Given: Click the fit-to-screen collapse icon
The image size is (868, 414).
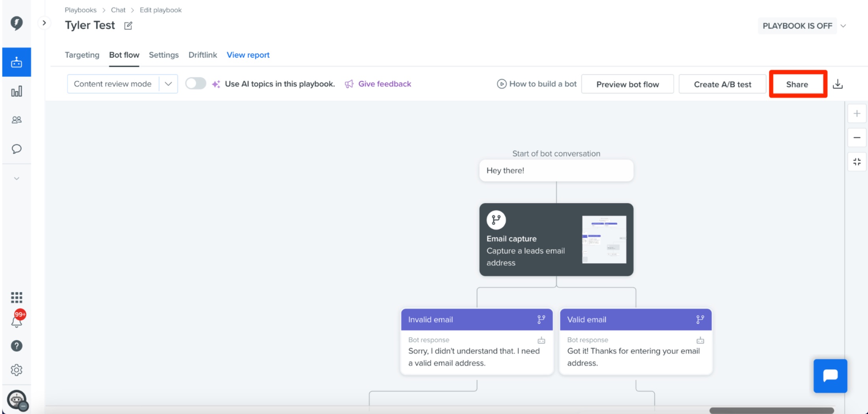Looking at the screenshot, I should (x=857, y=162).
